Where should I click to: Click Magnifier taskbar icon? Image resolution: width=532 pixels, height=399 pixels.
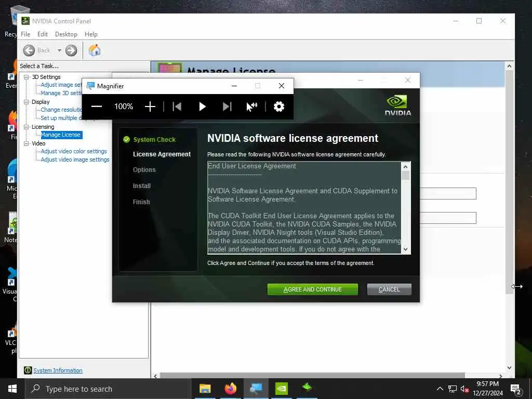[x=256, y=389]
